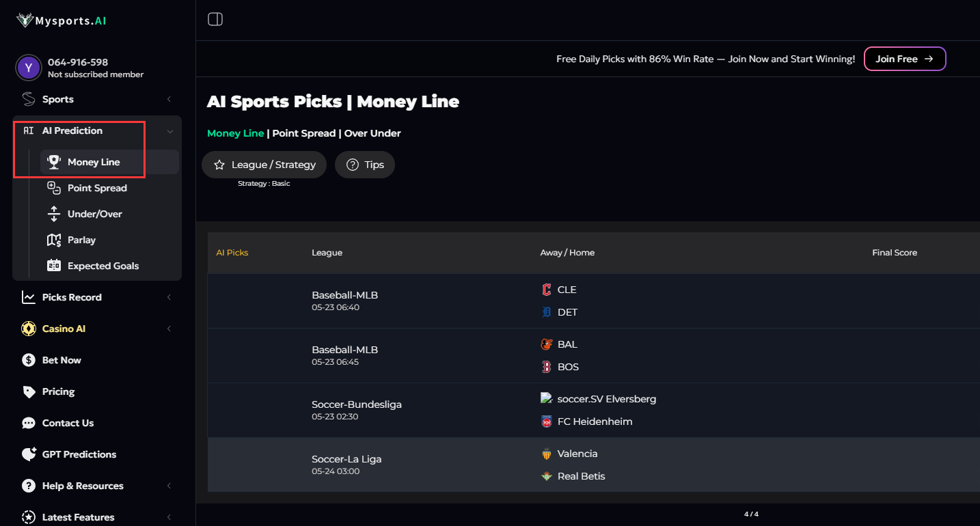
Task: Click the Point Spread plus-minus icon
Action: tap(54, 188)
